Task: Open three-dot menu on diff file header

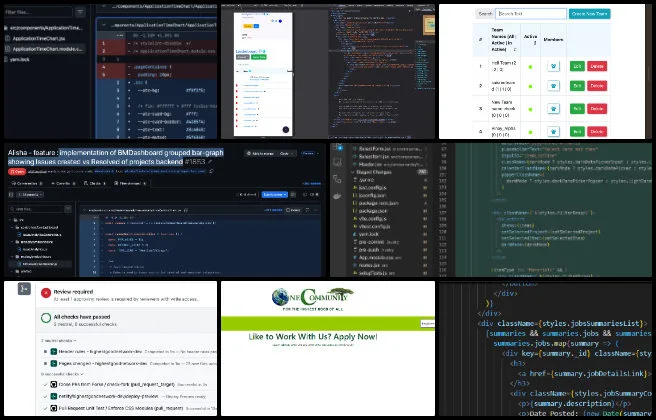Action: point(316,210)
